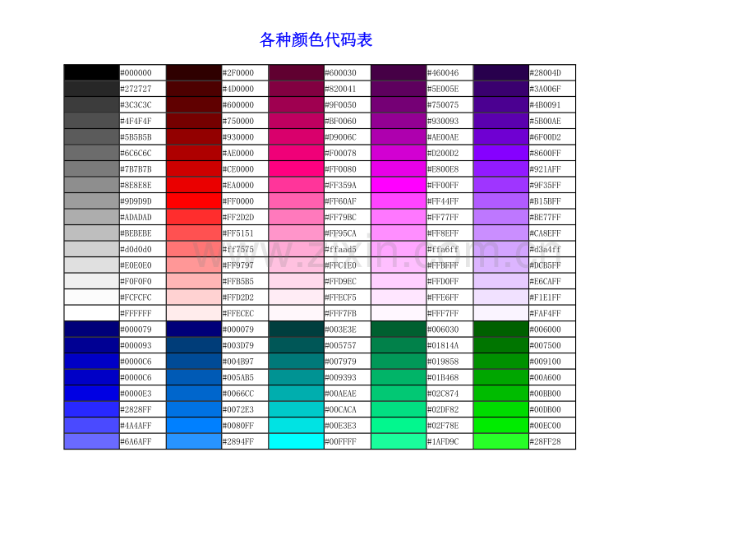Choose the dark teal swatch beside #003E3E
The width and height of the screenshot is (756, 535).
point(296,330)
